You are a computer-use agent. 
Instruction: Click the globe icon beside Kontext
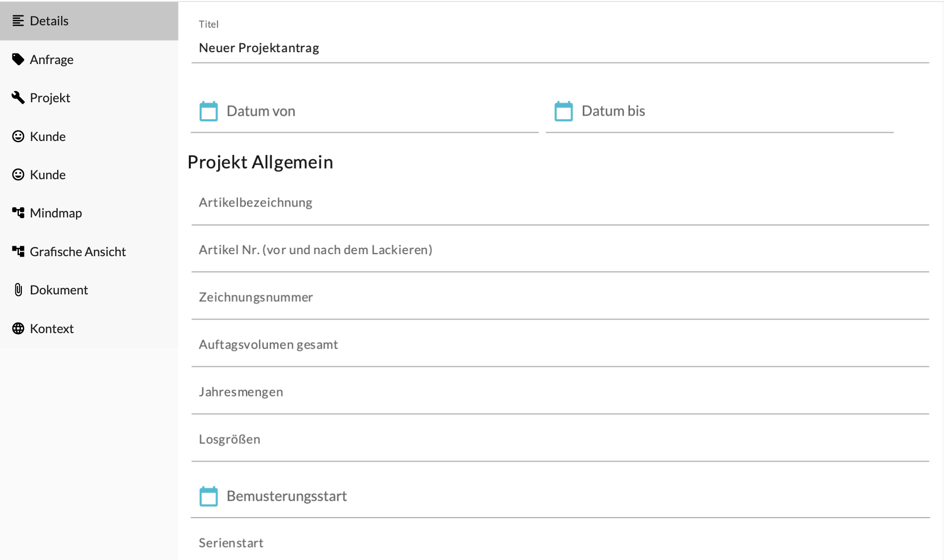[18, 329]
